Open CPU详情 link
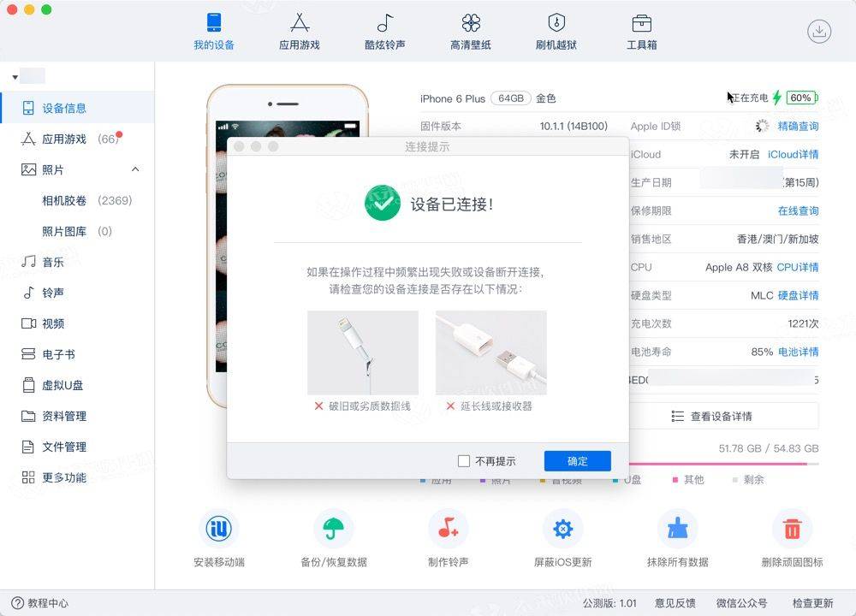The image size is (856, 616). [798, 267]
